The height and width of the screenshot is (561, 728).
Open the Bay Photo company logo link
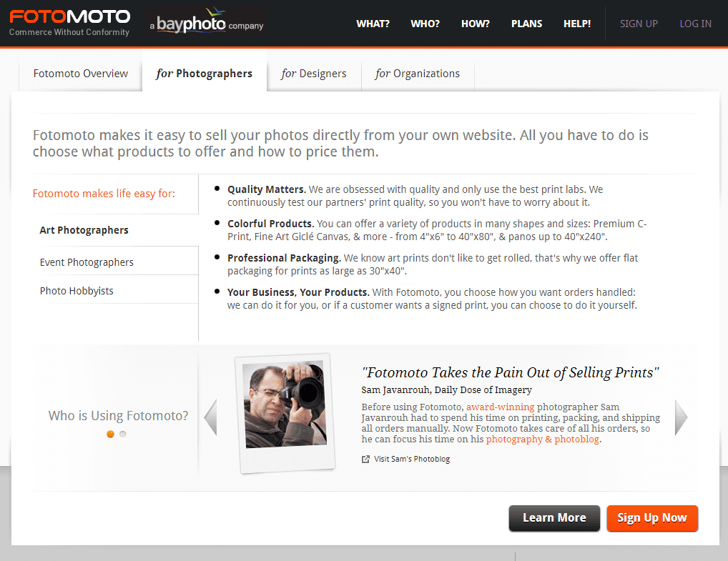coord(207,22)
